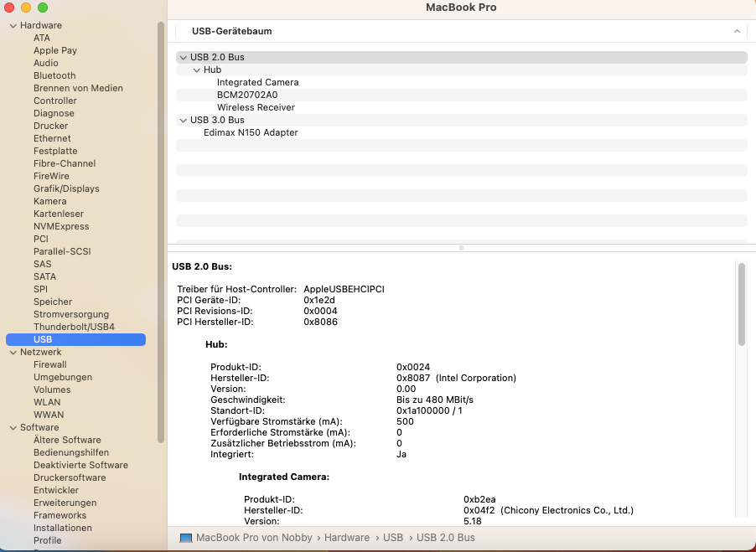The width and height of the screenshot is (756, 552).
Task: Select Apple Pay in the sidebar
Action: tap(55, 50)
